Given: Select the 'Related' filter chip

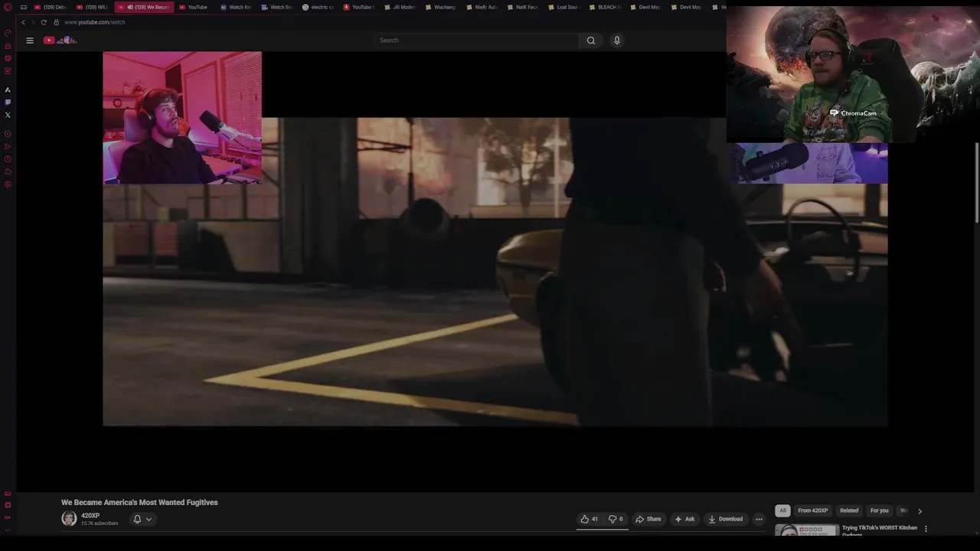Looking at the screenshot, I should click(x=849, y=510).
